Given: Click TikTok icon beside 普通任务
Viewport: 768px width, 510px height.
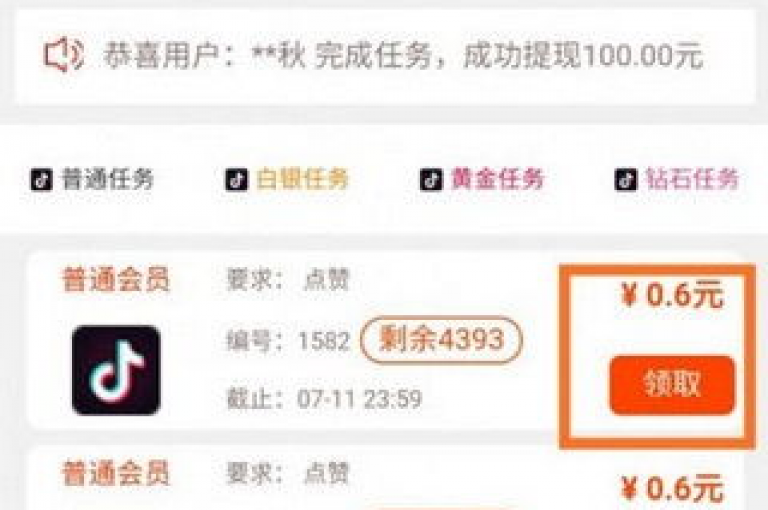Looking at the screenshot, I should [x=41, y=179].
